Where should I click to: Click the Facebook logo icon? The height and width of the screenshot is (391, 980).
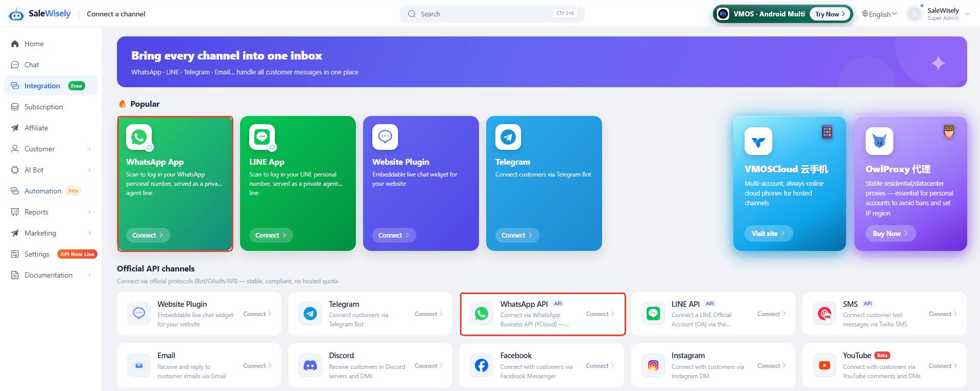click(x=482, y=365)
